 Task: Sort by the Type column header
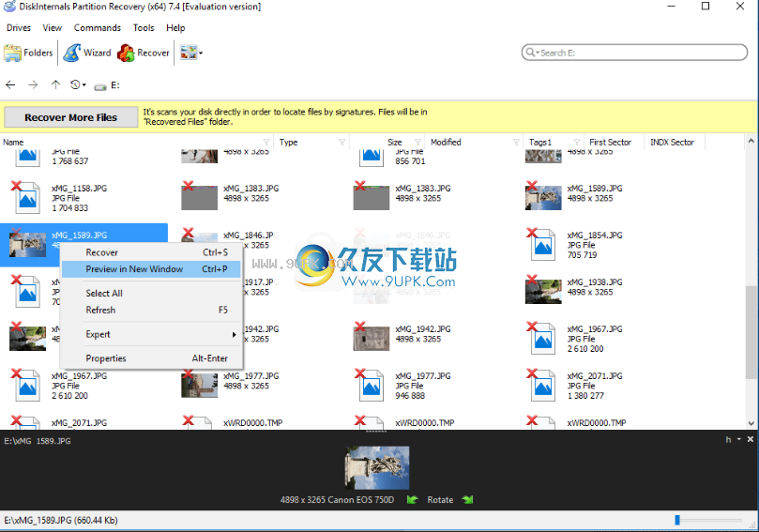[289, 143]
